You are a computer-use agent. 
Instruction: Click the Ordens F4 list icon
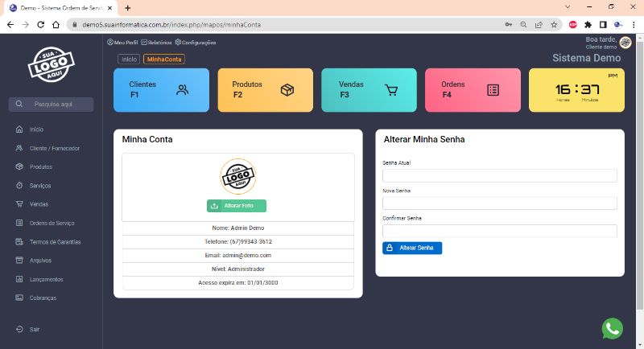493,90
